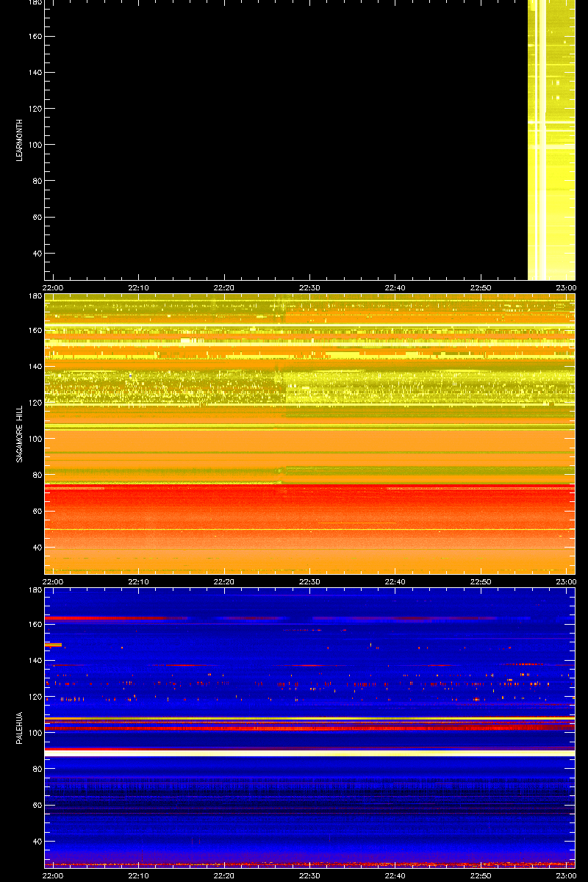Click the bright white band in Palehua spectrogram
Viewport: 588px width, 882px height.
(309, 753)
